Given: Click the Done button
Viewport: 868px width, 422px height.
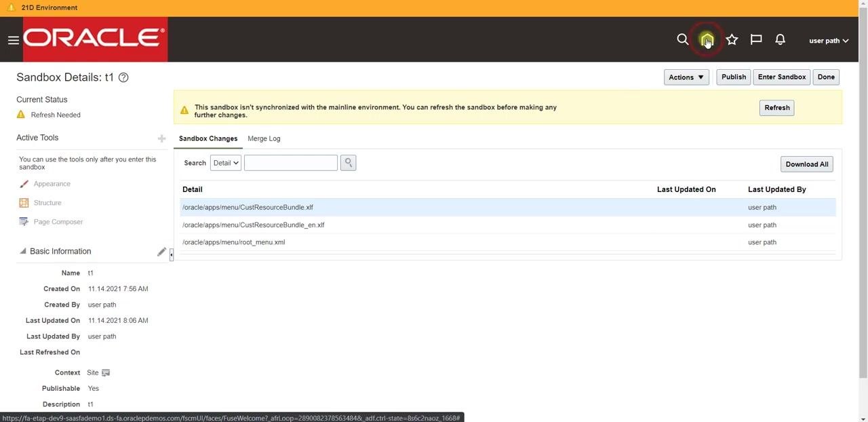Looking at the screenshot, I should pos(826,77).
